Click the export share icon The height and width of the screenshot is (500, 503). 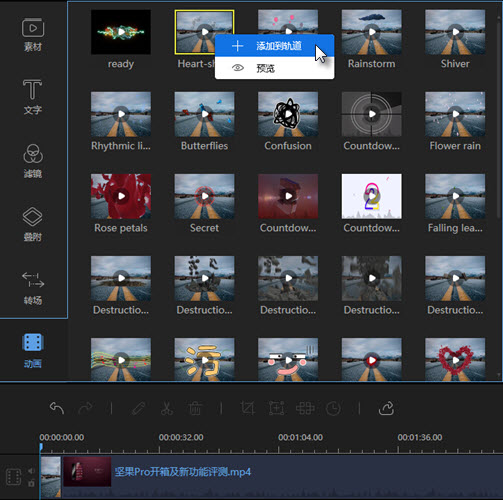(x=386, y=408)
